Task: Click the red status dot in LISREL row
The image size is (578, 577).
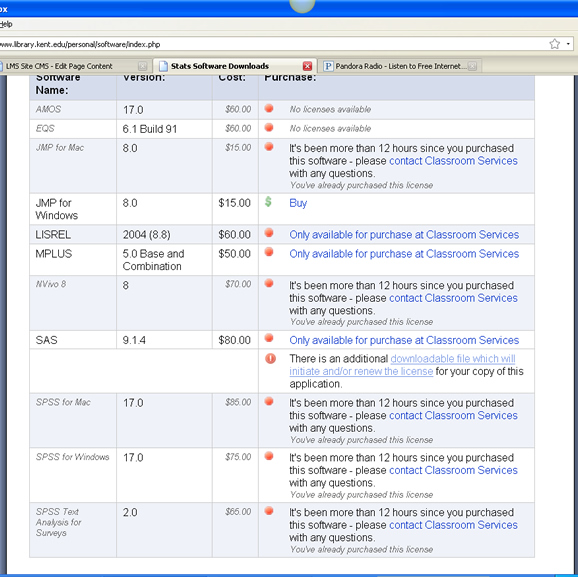Action: tap(269, 233)
